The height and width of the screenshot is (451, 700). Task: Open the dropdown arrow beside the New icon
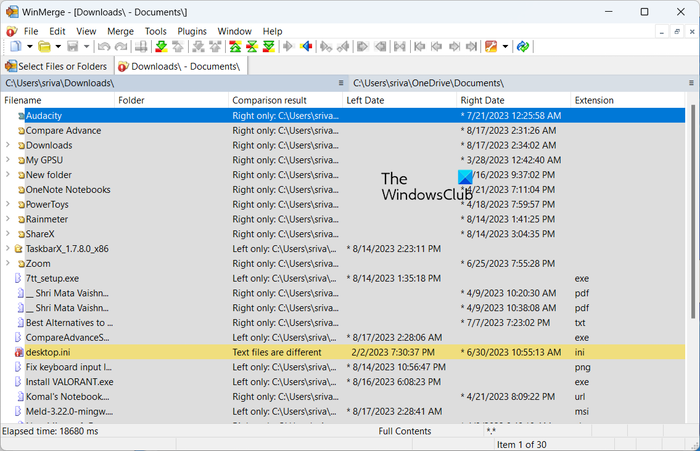pyautogui.click(x=30, y=47)
